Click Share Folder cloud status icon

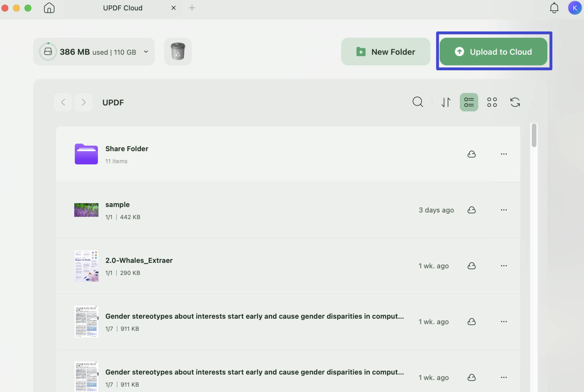472,154
